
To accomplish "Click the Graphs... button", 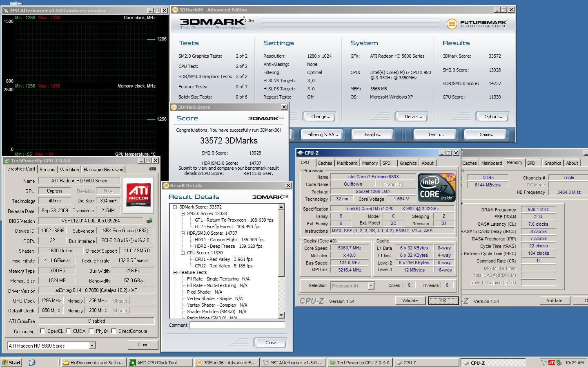I will [373, 135].
